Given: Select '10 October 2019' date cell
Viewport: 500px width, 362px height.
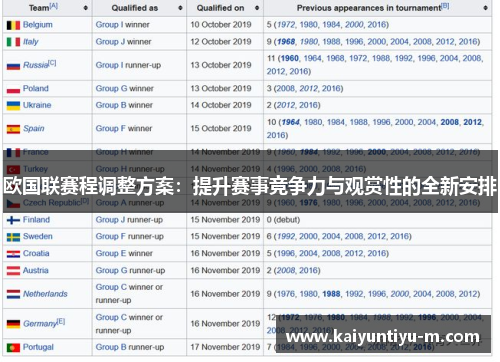Looking at the screenshot, I should pyautogui.click(x=221, y=25).
